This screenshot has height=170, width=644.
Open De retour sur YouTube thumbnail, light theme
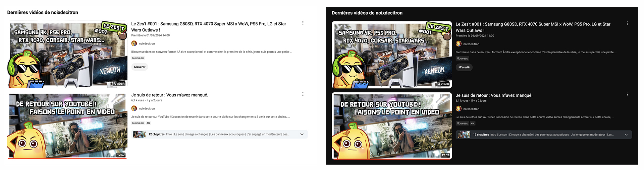(x=68, y=126)
